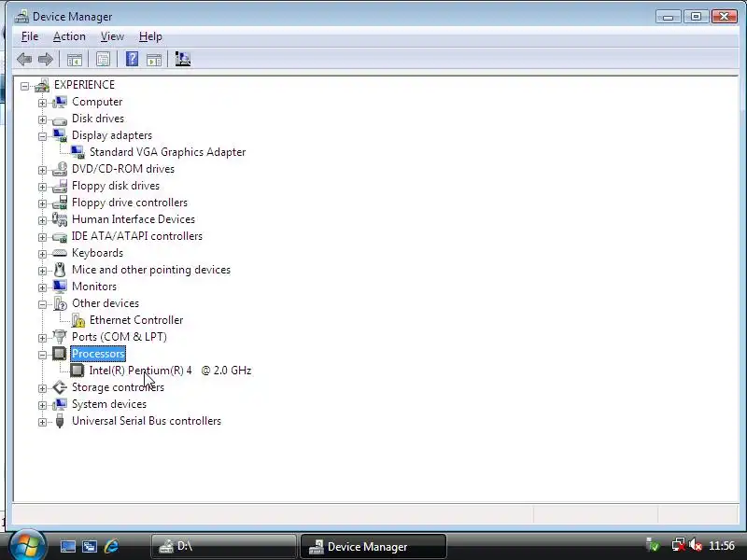Expand the Universal Serial Bus controllers category
This screenshot has width=747, height=560.
coord(42,422)
